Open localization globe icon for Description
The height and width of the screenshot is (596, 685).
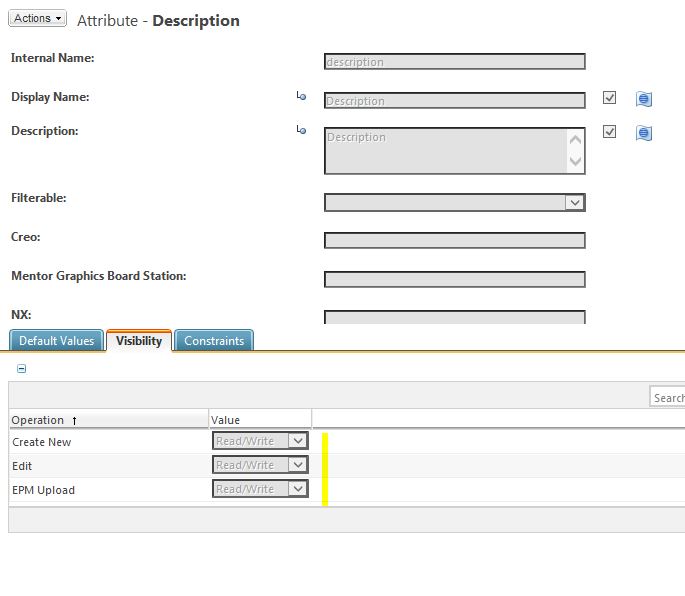click(x=644, y=133)
